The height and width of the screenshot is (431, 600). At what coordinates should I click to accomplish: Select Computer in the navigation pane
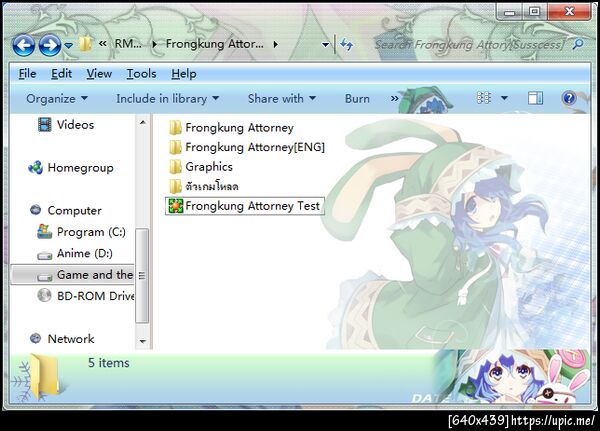click(75, 211)
